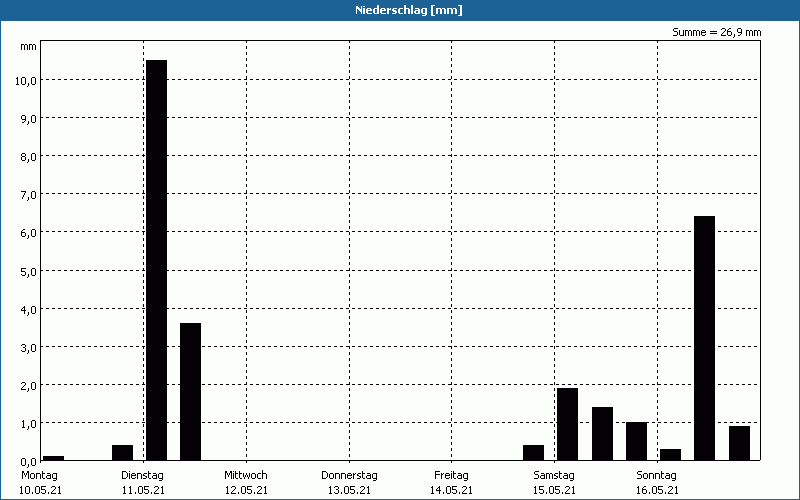Click the mm unit label above the y-axis

point(28,47)
